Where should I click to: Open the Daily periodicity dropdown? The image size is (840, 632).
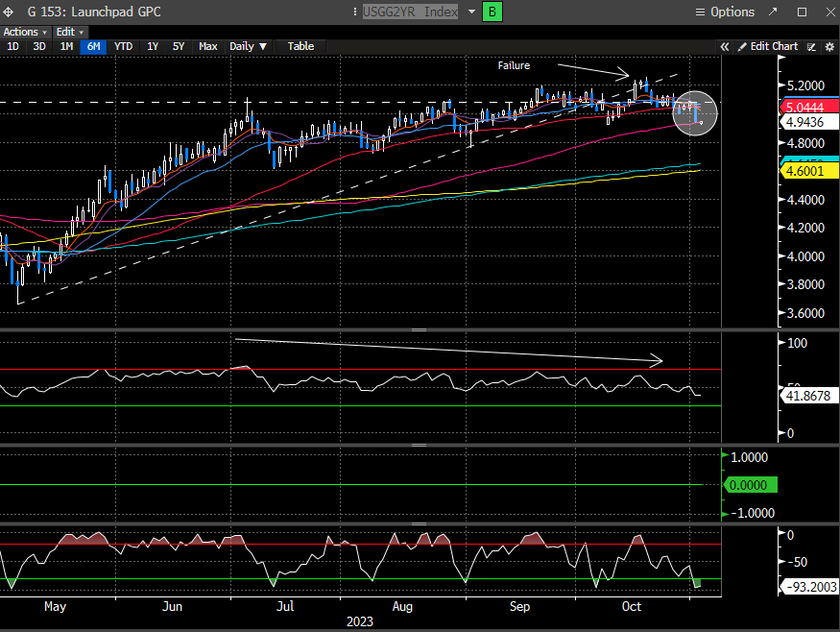coord(248,46)
